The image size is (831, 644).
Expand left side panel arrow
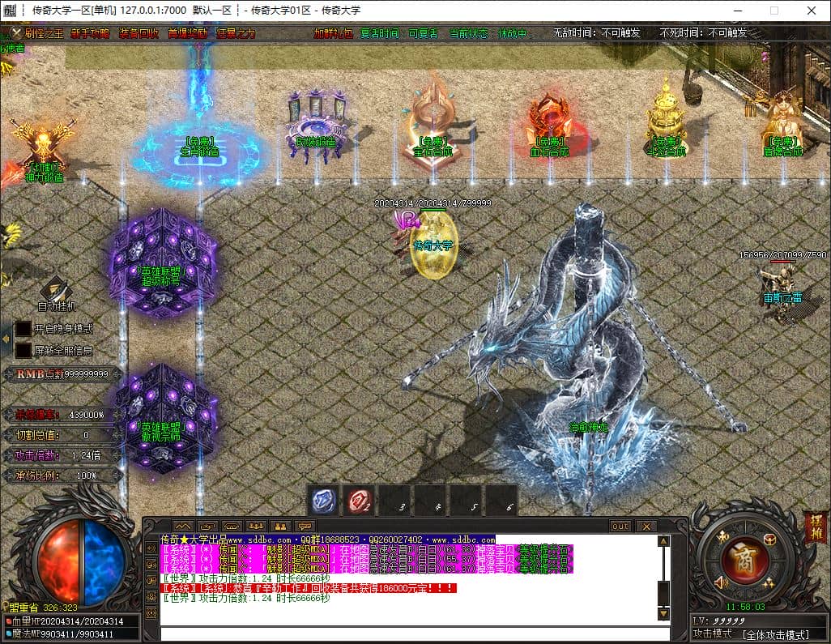(6, 339)
